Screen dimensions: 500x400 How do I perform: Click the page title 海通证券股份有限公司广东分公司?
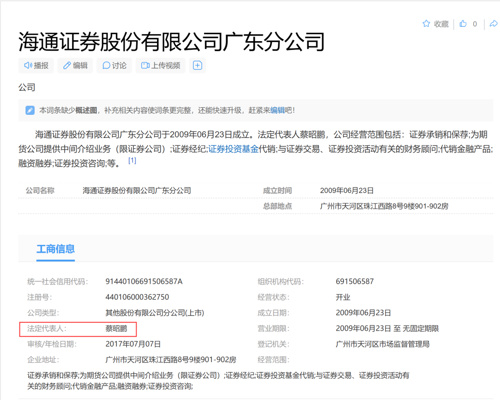pyautogui.click(x=171, y=42)
